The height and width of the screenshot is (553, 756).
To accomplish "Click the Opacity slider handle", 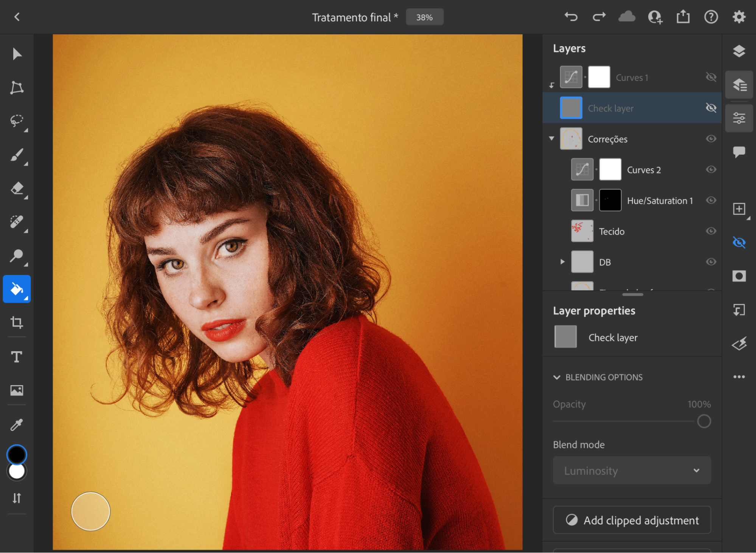I will (704, 421).
